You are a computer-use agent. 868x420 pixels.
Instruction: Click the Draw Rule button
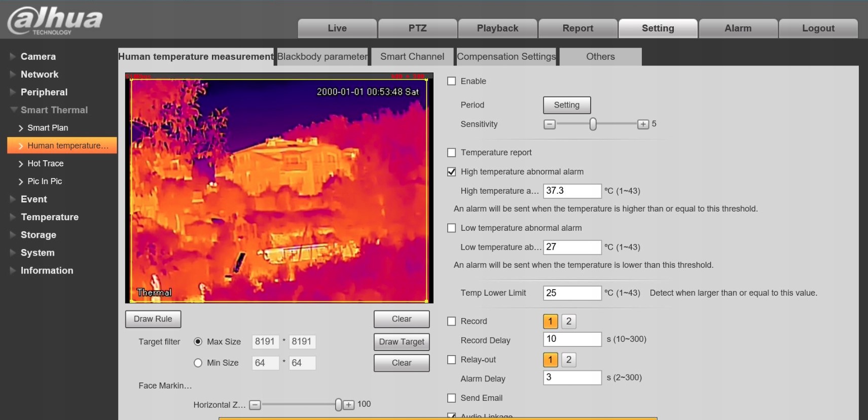tap(153, 319)
